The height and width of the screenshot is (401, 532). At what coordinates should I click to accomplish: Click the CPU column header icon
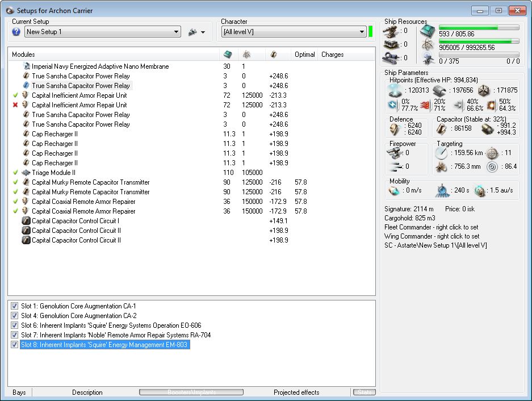(228, 55)
